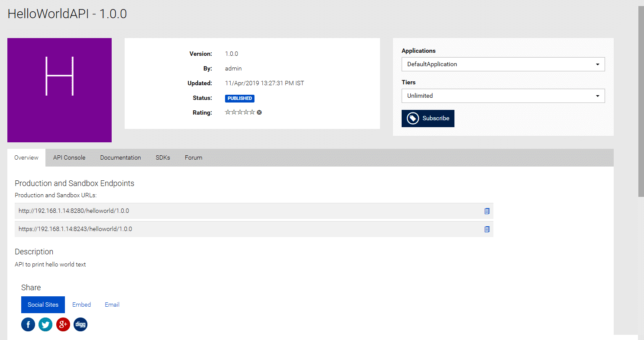
Task: Open the Forum tab
Action: [193, 157]
